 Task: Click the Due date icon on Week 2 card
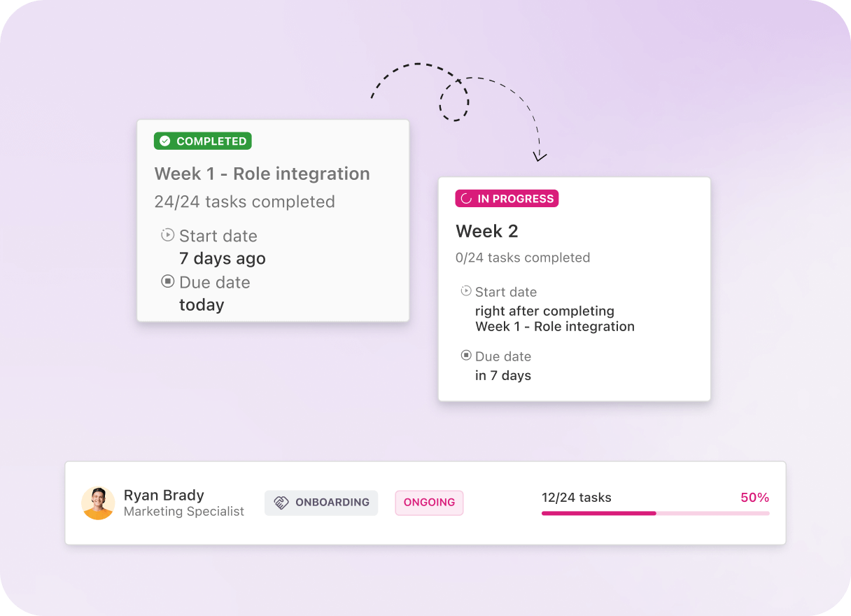point(465,355)
